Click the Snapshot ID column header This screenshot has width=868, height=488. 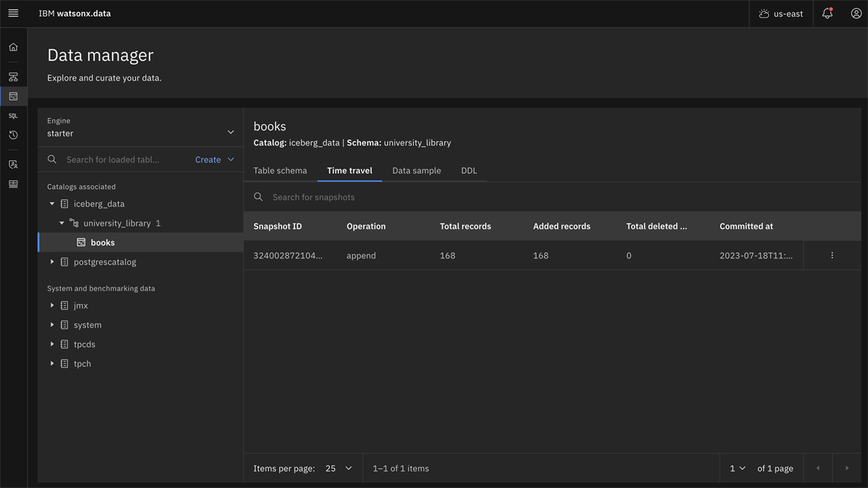click(x=278, y=227)
